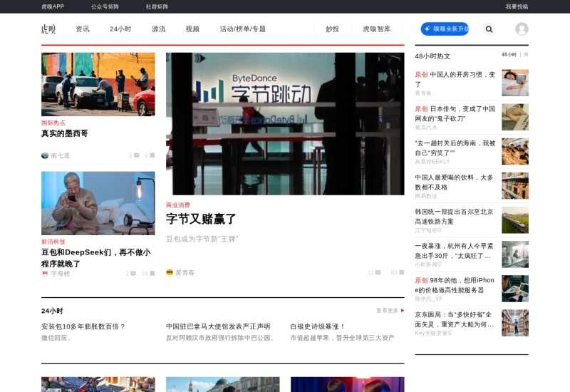570x392 pixels.
Task: Click 微信回应。 summary text
Action: click(x=56, y=338)
